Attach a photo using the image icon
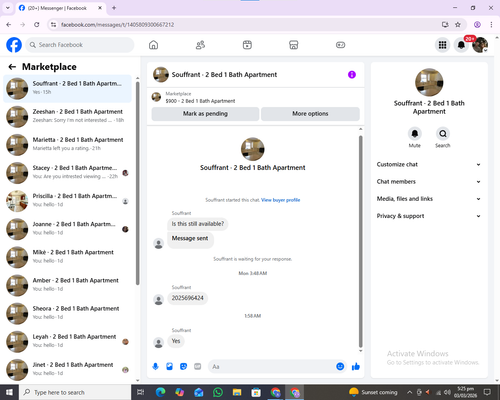Viewport: 500px width, 400px height. (169, 367)
